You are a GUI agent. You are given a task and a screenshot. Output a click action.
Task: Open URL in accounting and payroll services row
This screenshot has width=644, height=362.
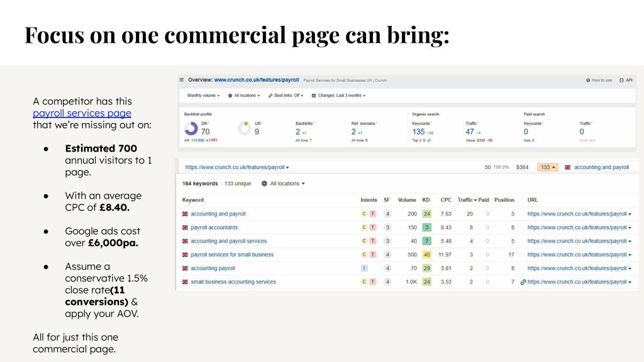pyautogui.click(x=577, y=241)
